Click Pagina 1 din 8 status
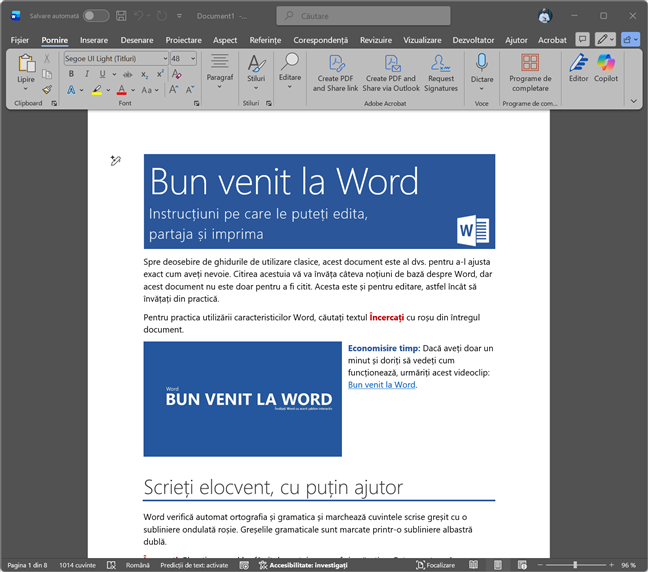The image size is (648, 572). click(27, 565)
